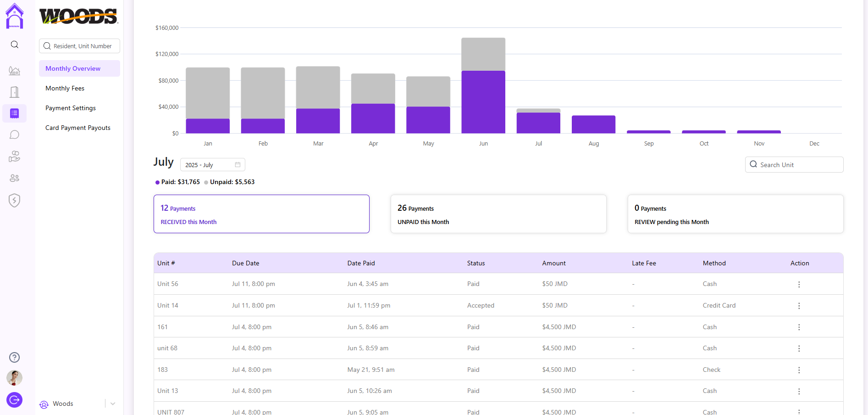Click the Status column header

tap(476, 263)
